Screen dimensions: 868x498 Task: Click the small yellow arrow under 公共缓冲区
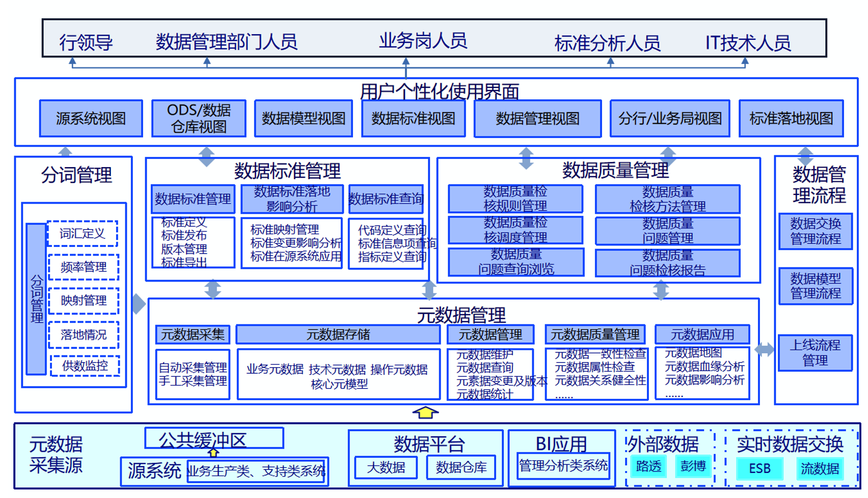213,452
